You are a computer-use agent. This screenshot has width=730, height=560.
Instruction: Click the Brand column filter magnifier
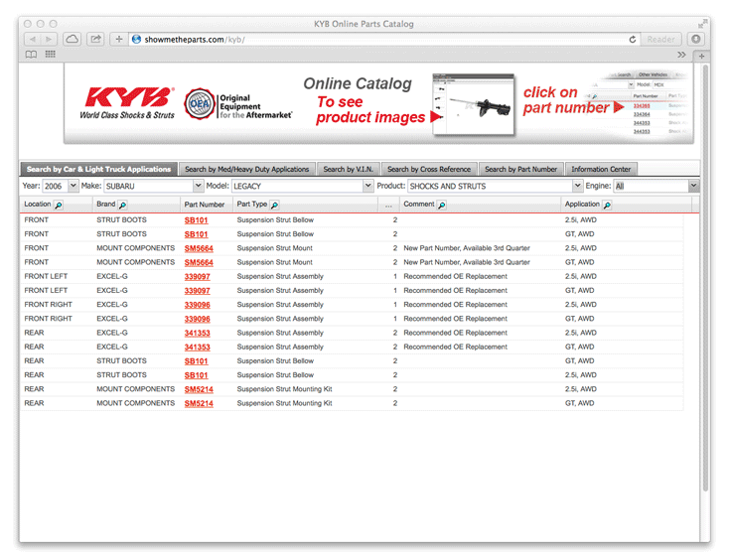tap(122, 205)
